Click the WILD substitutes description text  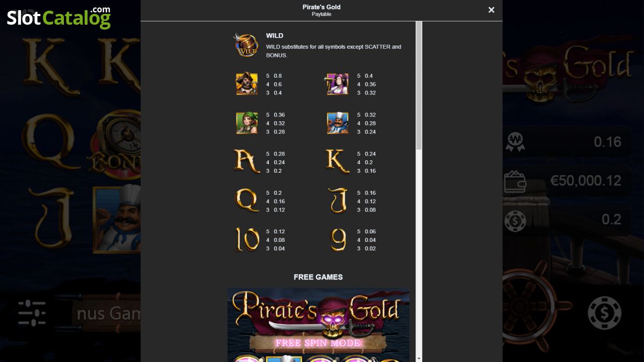pos(334,51)
